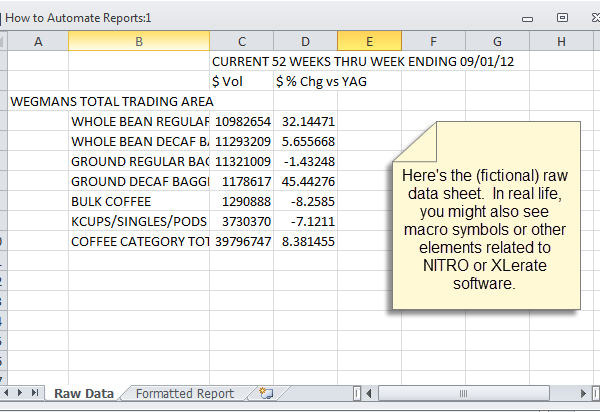Click the value -8.2585

[x=305, y=201]
